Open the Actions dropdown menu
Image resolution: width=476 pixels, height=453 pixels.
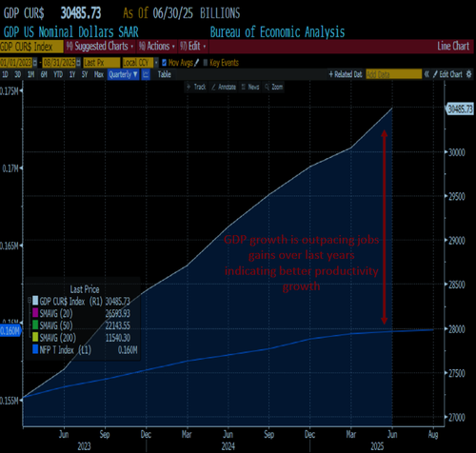(x=157, y=47)
